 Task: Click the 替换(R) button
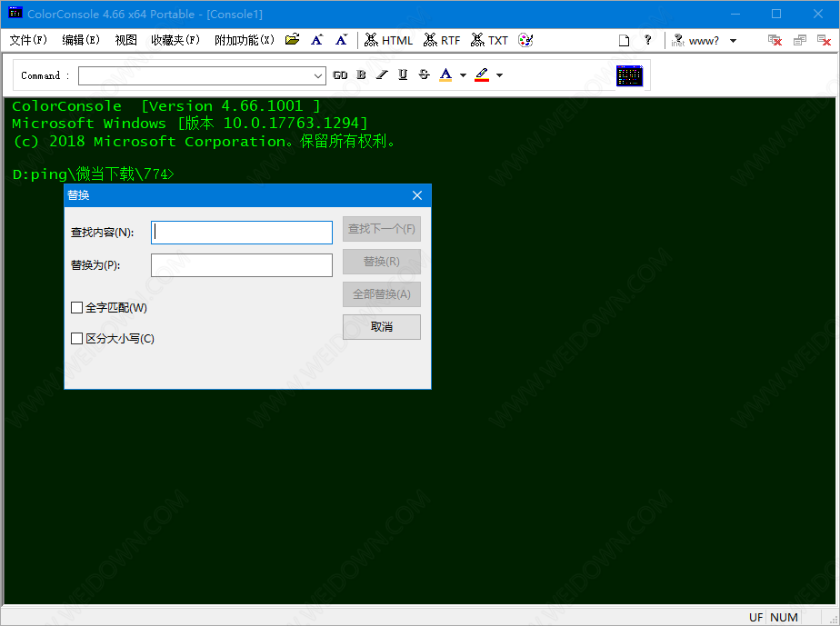click(382, 262)
